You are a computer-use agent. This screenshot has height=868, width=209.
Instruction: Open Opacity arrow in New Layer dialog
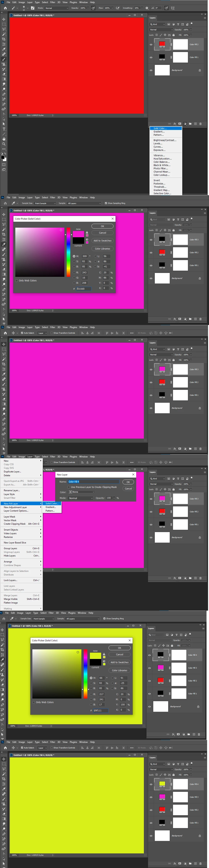114,498
